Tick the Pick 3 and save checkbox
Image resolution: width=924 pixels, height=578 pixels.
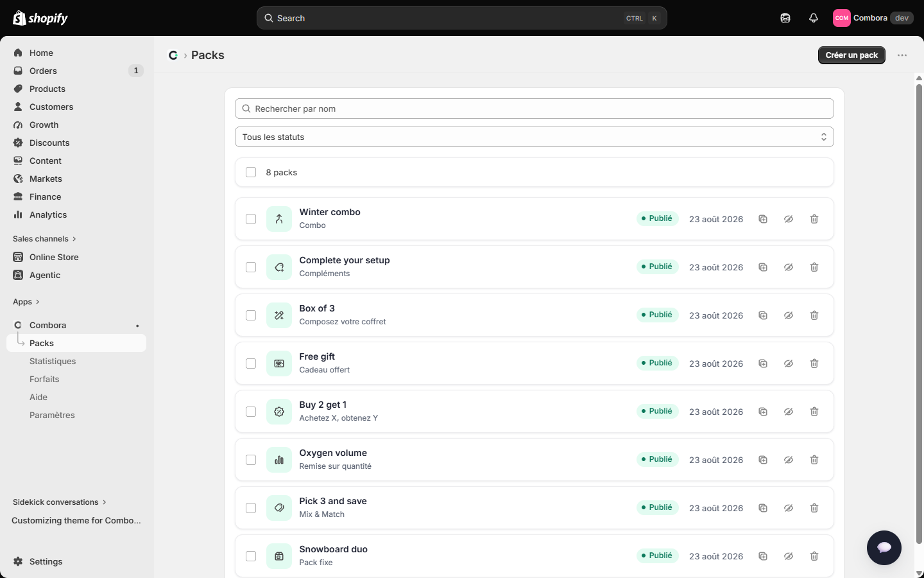tap(251, 508)
